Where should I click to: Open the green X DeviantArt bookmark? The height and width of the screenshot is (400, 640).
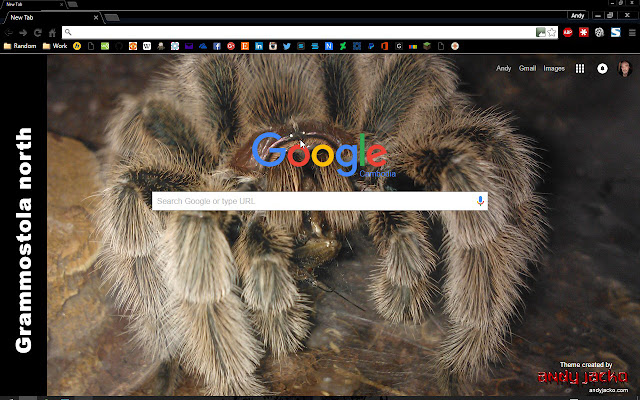pyautogui.click(x=343, y=46)
